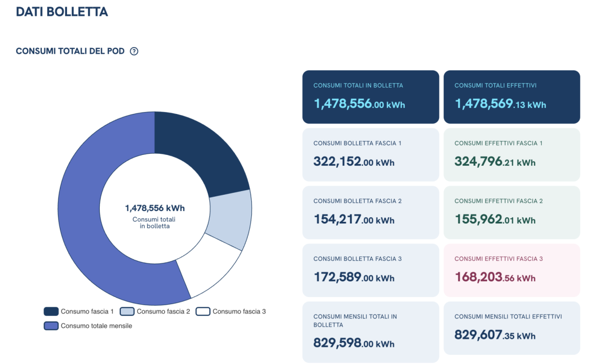
Task: Click the Consumo fascia 1 legend label
Action: click(87, 311)
